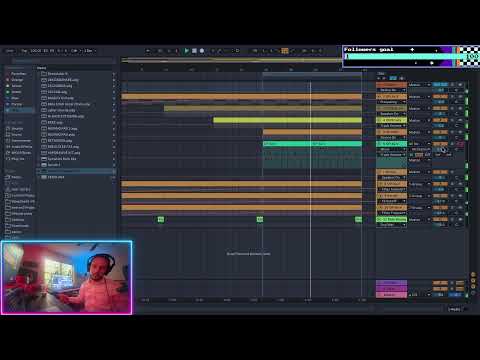Solo the bright green bottom track
480x360 pixels.
[453, 219]
